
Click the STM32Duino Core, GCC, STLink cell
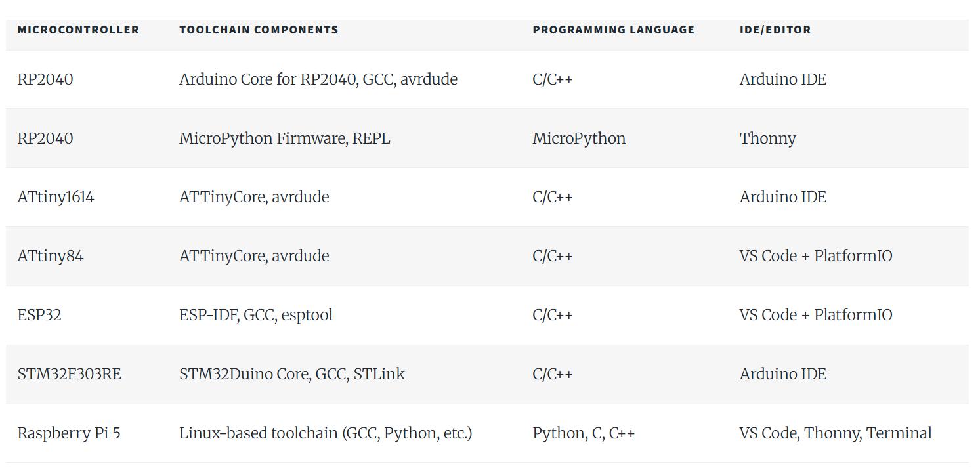(292, 374)
